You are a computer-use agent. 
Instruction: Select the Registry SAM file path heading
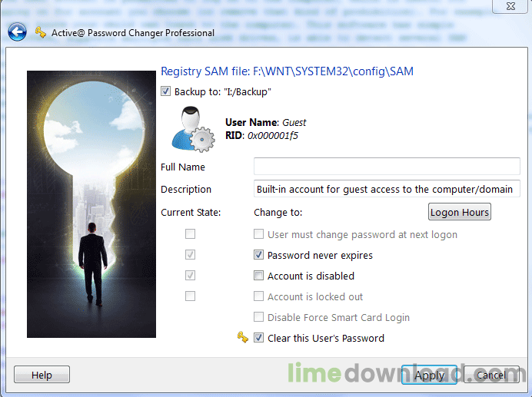pyautogui.click(x=287, y=71)
